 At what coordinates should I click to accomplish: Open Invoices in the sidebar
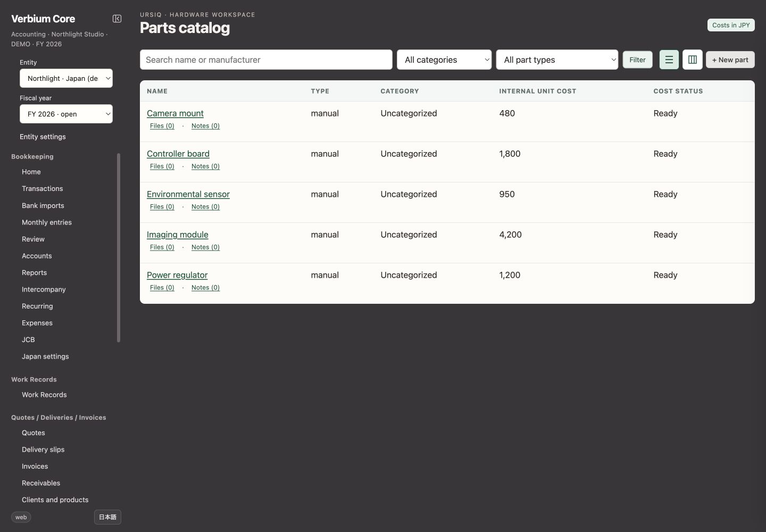click(x=35, y=467)
